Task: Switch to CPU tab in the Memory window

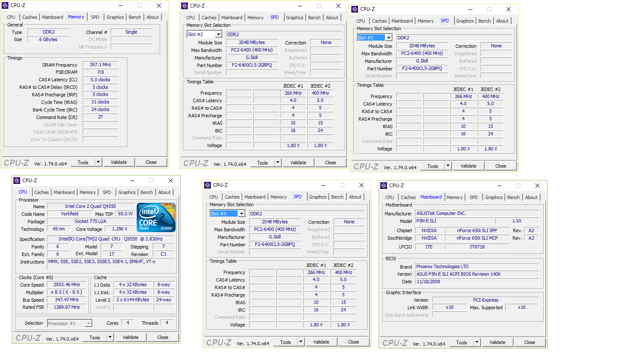Action: pyautogui.click(x=11, y=17)
